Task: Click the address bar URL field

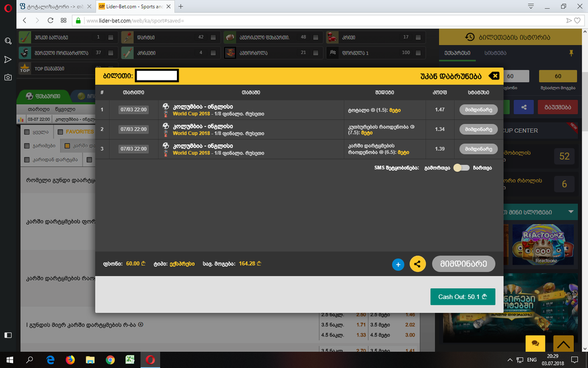Action: tap(323, 21)
